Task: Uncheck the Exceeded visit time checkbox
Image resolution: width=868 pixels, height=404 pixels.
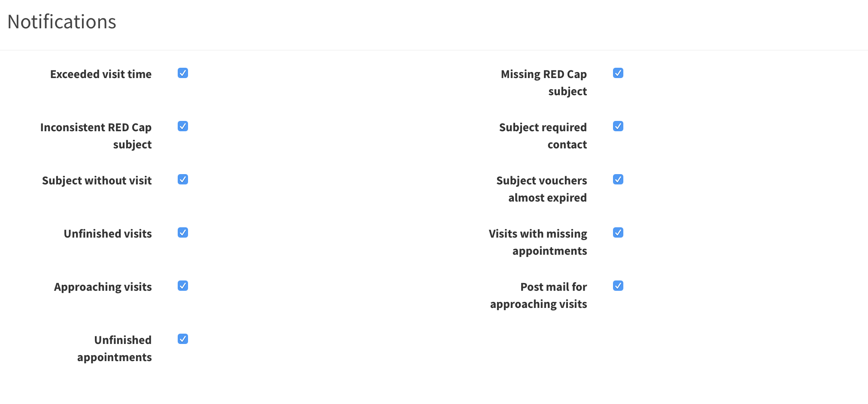Action: click(183, 73)
